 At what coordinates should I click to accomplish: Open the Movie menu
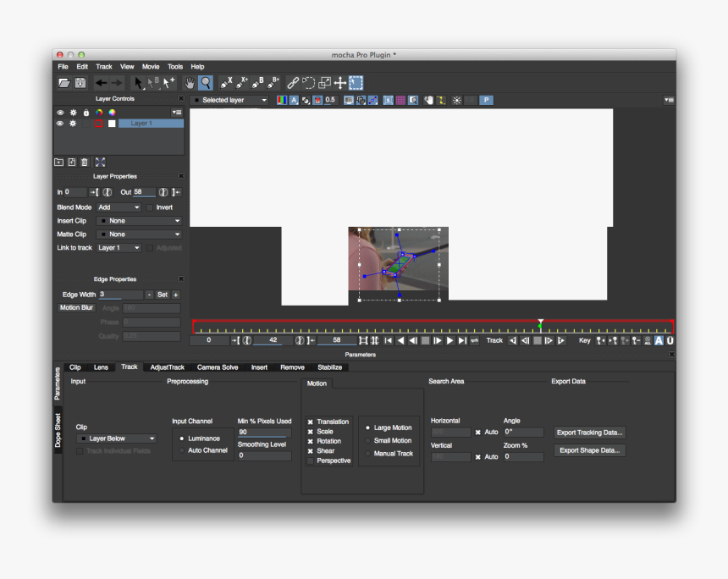coord(150,66)
